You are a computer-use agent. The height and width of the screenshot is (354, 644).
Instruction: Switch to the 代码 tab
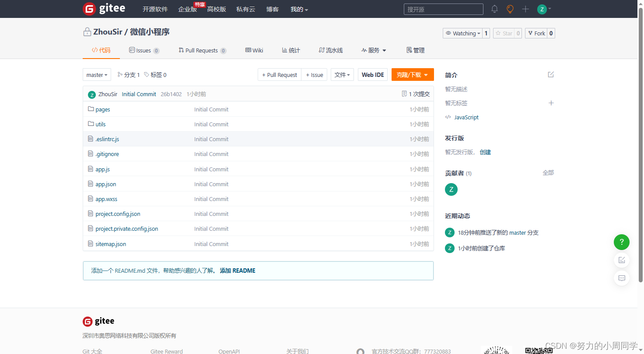(101, 50)
